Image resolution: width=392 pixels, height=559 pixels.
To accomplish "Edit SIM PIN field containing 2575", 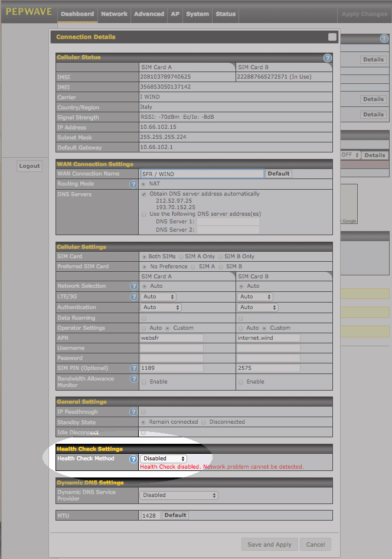I will point(269,368).
